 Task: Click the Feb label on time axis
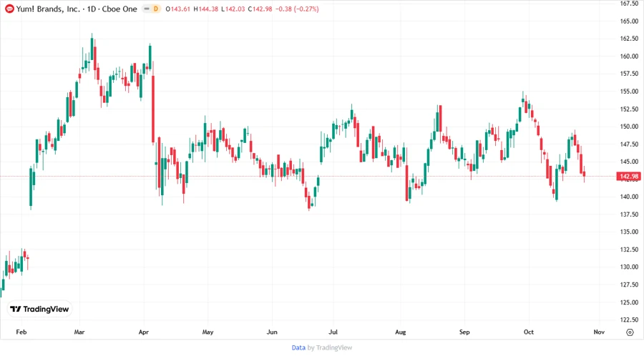click(21, 332)
